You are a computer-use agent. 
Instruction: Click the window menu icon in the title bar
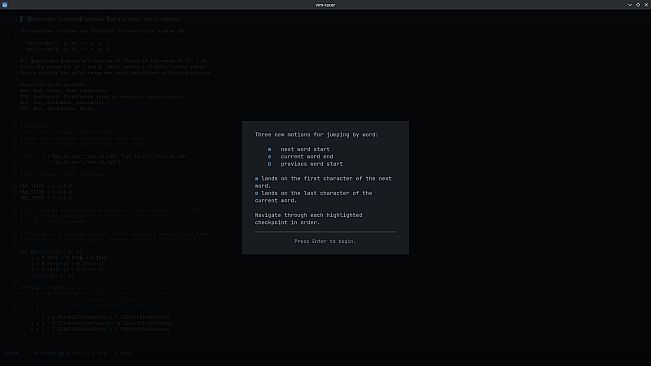[x=5, y=5]
